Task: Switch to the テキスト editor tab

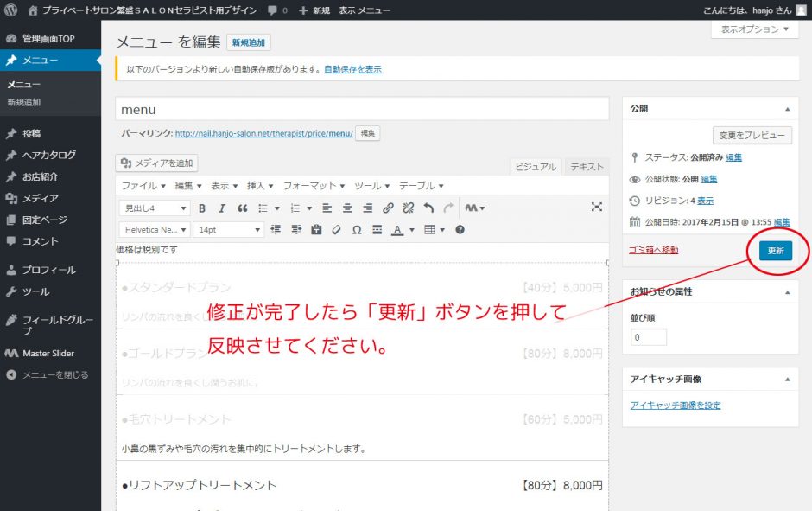Action: 587,167
